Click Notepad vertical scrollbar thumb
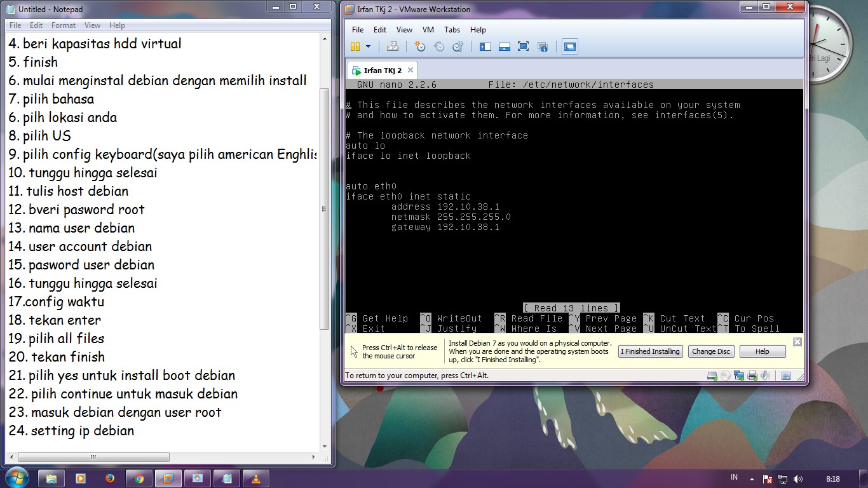The height and width of the screenshot is (488, 868). (x=325, y=208)
